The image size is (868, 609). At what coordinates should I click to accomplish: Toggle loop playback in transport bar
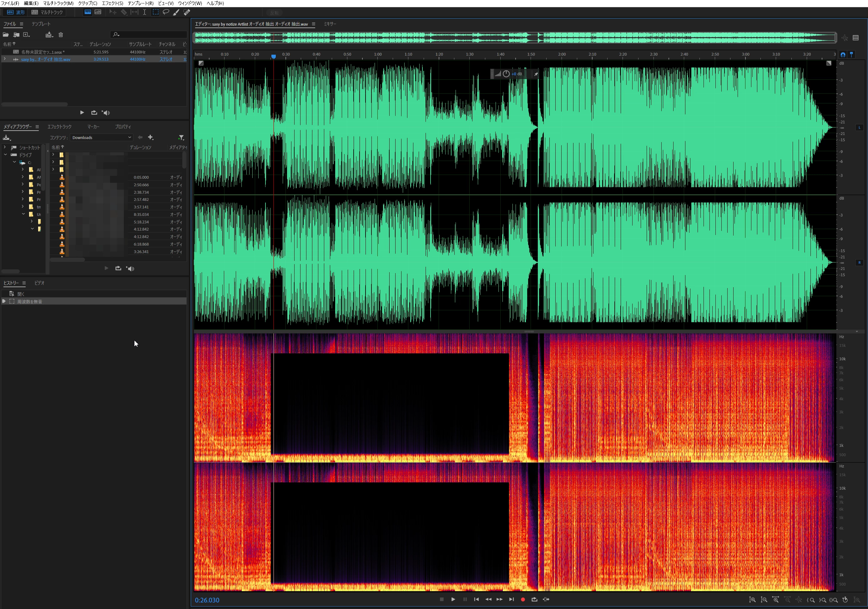pyautogui.click(x=534, y=600)
